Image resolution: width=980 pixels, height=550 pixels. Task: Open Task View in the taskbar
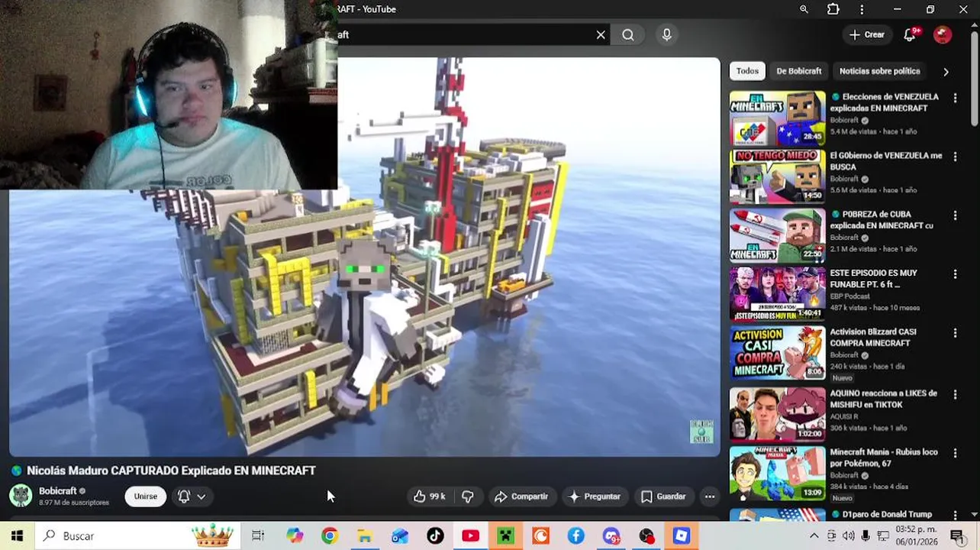coord(258,536)
